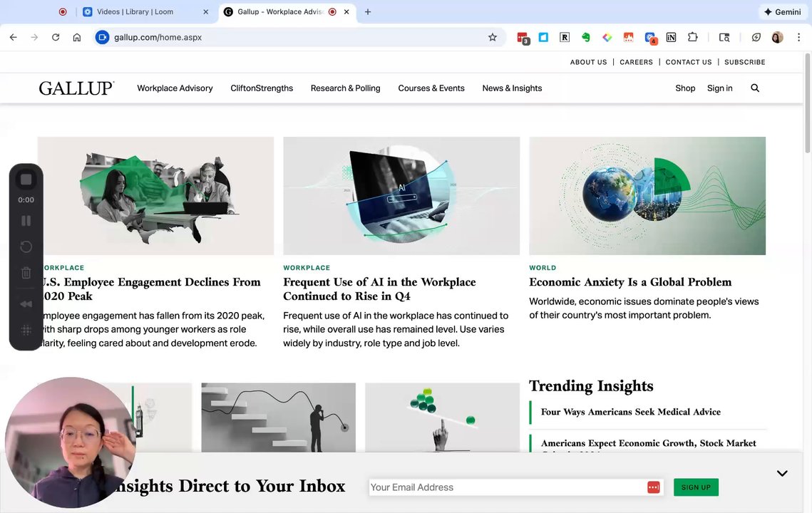This screenshot has width=812, height=513.
Task: Open the About Us link
Action: (x=588, y=62)
